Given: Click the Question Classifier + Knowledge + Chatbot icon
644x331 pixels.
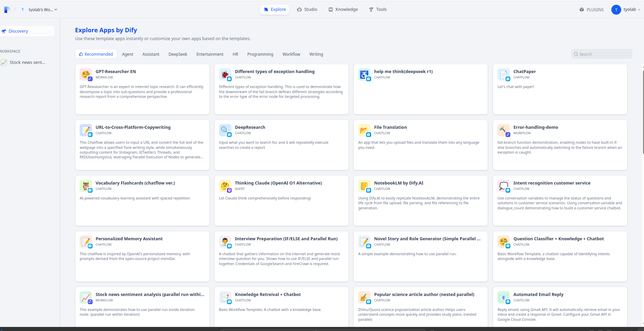Looking at the screenshot, I should click(503, 241).
